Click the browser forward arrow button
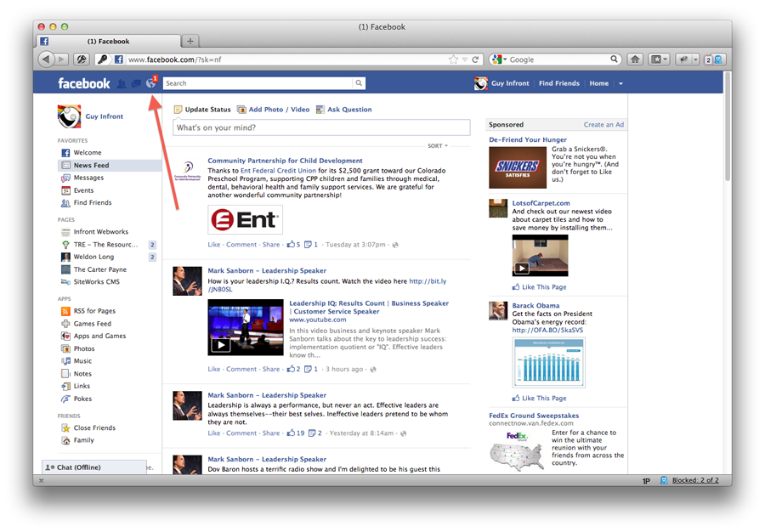 click(x=61, y=59)
